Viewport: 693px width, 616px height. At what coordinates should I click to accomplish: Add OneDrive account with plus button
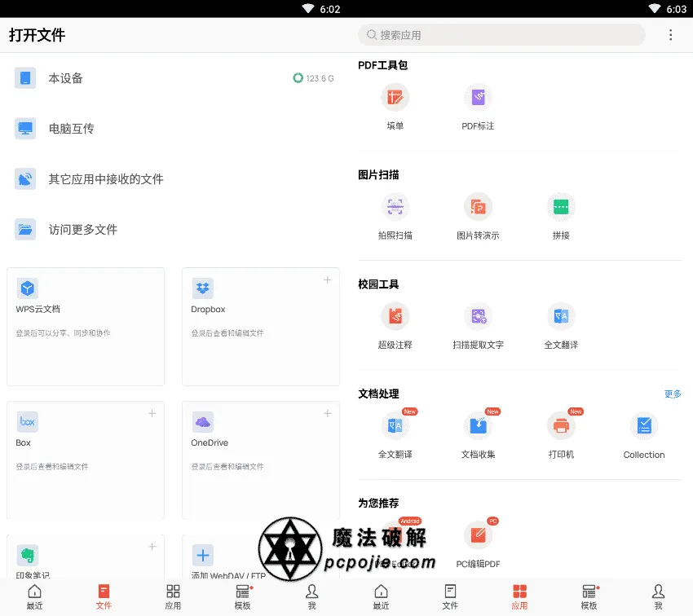pos(328,413)
